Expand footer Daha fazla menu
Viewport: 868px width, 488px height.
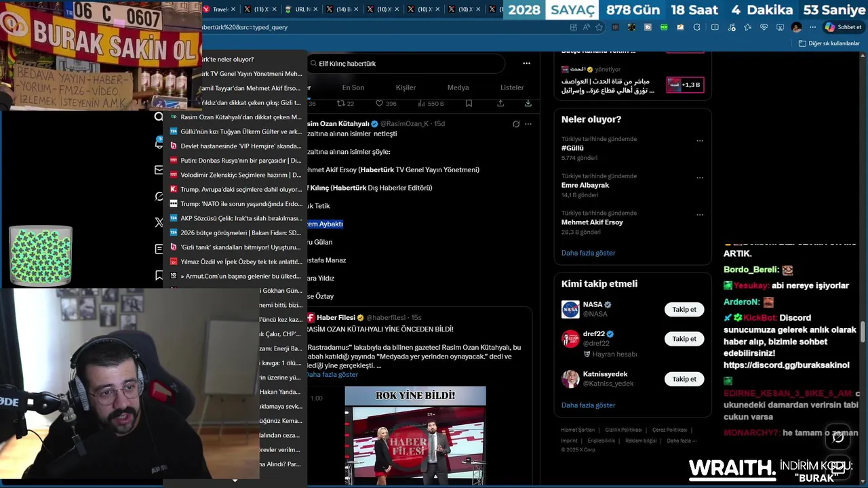point(682,441)
